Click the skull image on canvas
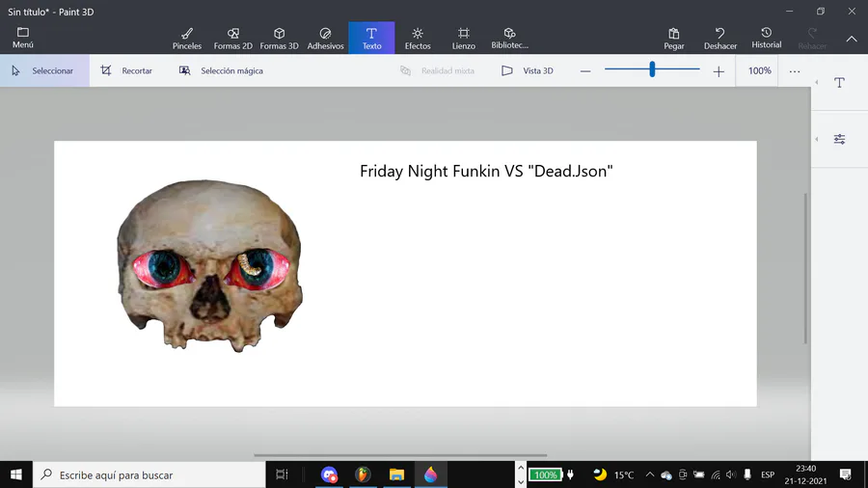Screen dimensions: 868x488 pos(209,265)
